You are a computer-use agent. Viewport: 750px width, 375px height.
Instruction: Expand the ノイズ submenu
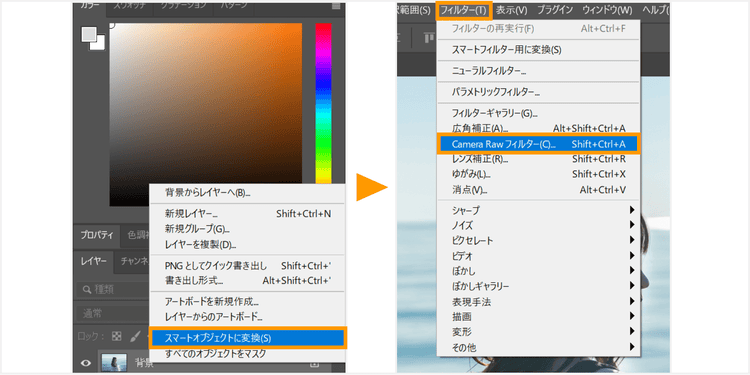tap(538, 225)
